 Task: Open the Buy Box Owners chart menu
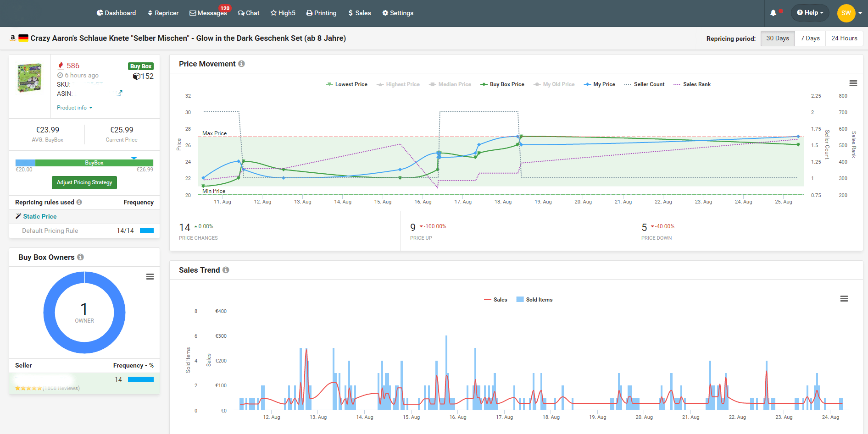coord(150,277)
